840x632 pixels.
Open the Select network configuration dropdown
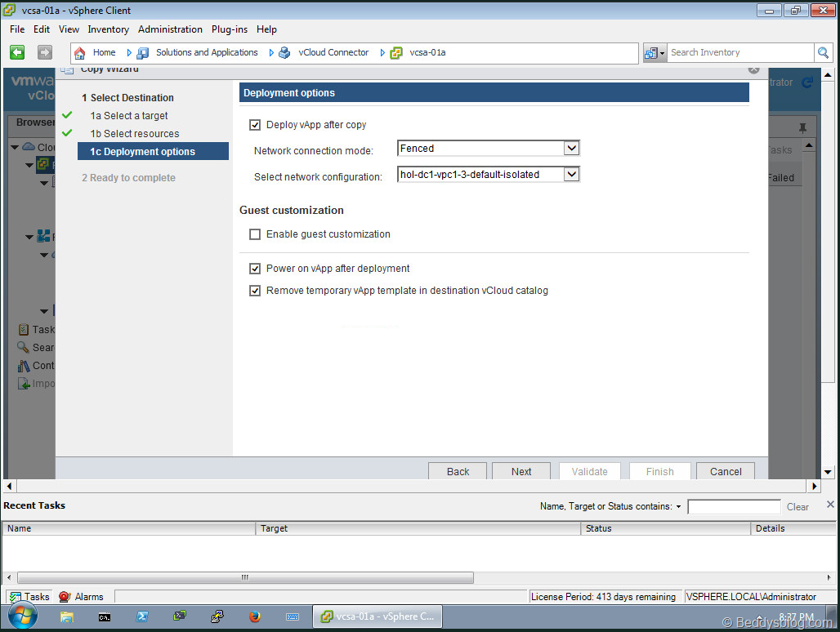[x=572, y=174]
